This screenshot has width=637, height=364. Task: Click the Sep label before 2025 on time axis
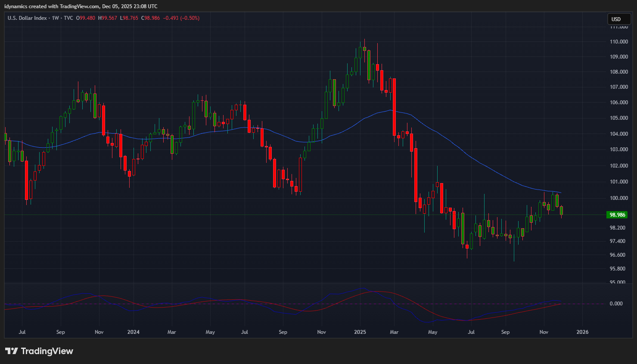point(283,332)
